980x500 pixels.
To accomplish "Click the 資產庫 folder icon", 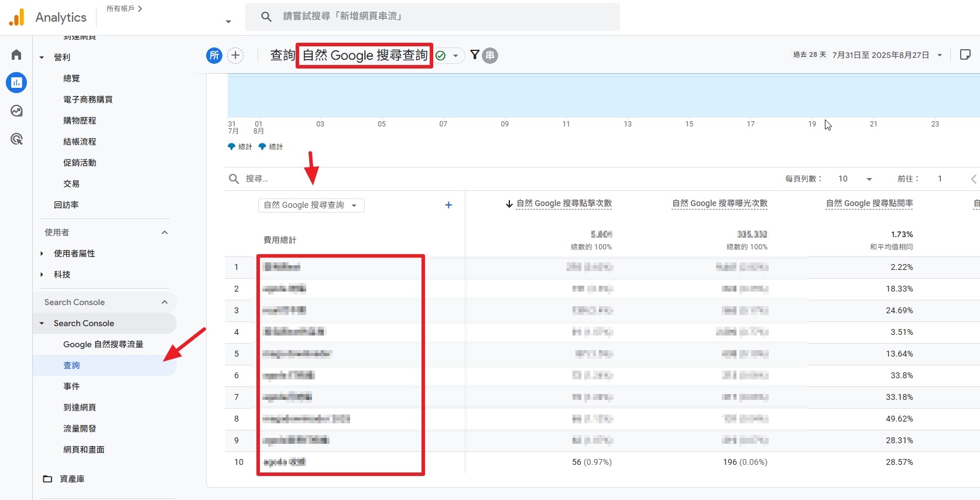I will tap(47, 479).
